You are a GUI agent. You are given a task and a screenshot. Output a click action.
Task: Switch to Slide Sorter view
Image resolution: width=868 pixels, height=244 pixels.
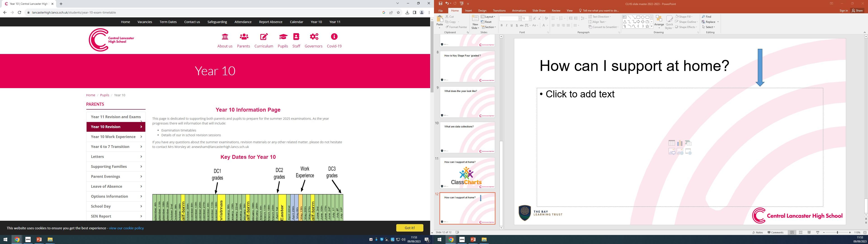[x=801, y=232]
